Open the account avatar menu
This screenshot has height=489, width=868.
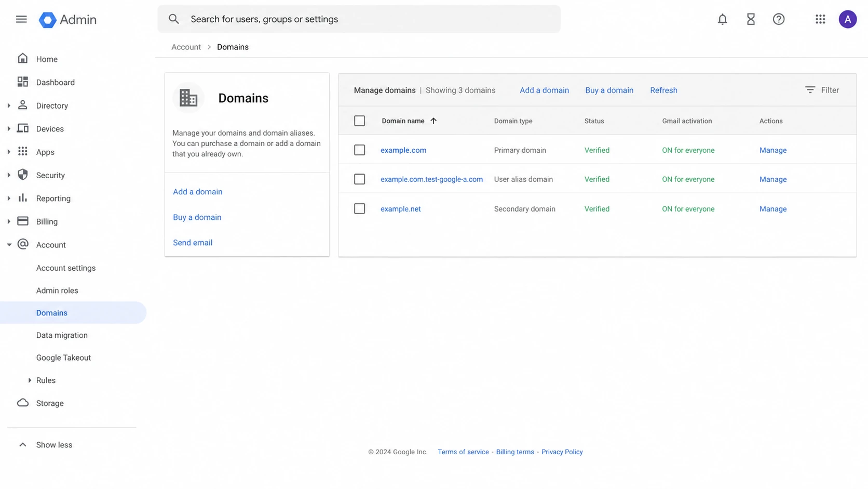coord(847,19)
